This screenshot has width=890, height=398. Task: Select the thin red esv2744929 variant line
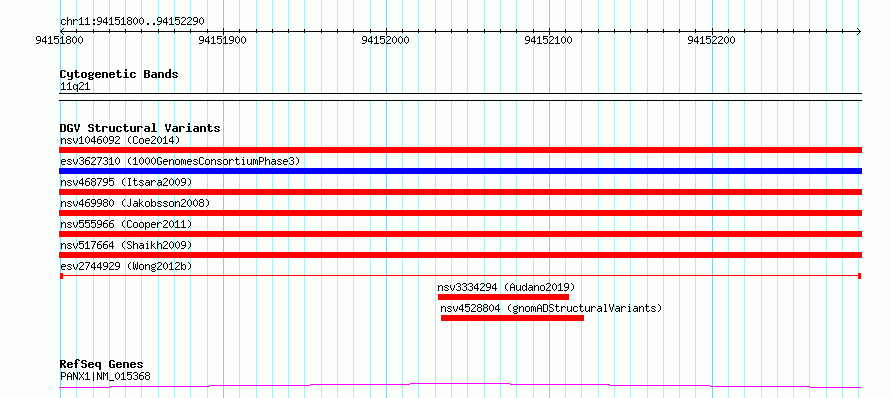pyautogui.click(x=460, y=275)
